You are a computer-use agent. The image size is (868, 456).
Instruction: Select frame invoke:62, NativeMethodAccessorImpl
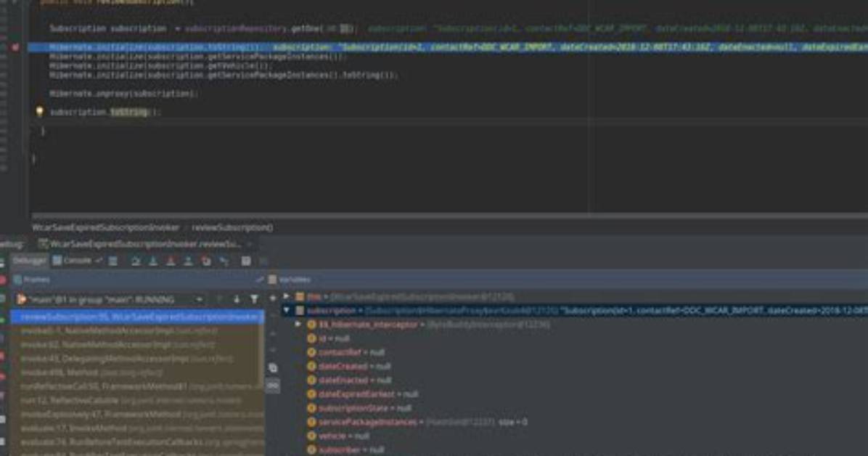(136, 345)
